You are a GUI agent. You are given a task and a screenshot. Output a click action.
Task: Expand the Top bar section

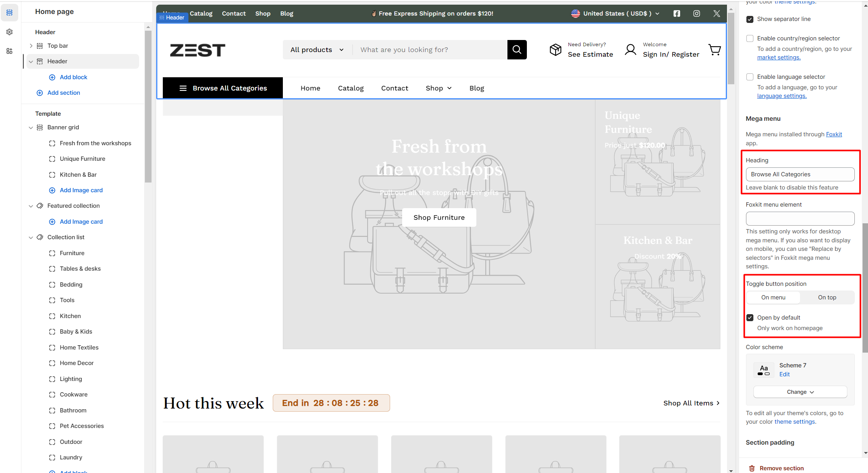point(31,46)
